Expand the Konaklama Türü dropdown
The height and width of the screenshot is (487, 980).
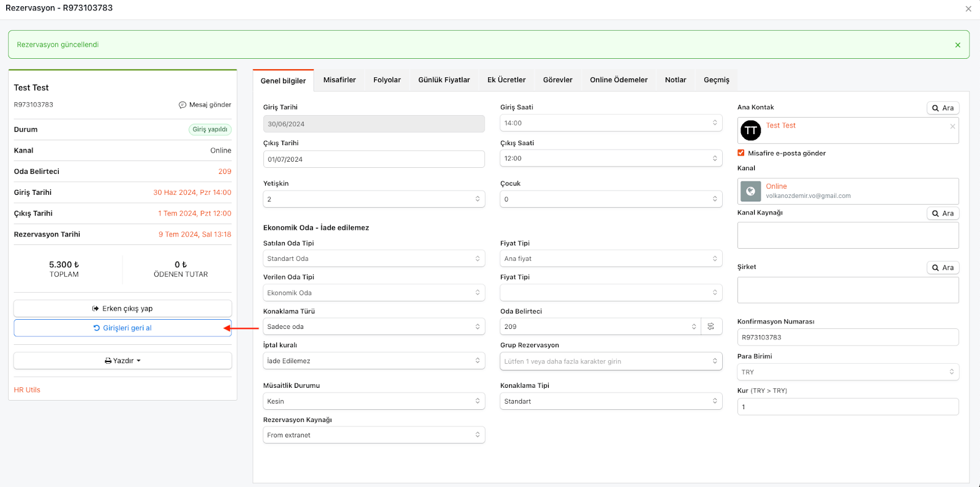(374, 327)
